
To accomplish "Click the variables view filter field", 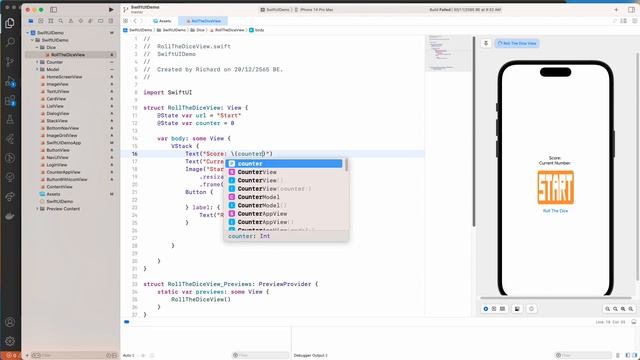I will coord(260,356).
